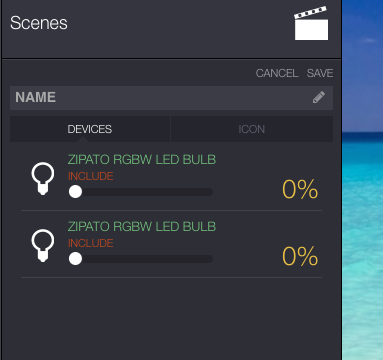Viewport: 383px width, 360px height.
Task: Click the Scenes panel header title
Action: click(39, 23)
